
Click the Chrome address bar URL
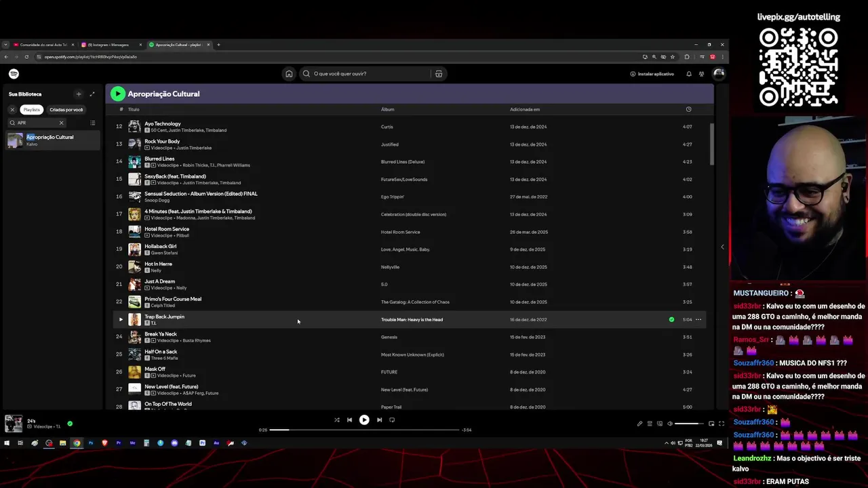click(91, 57)
